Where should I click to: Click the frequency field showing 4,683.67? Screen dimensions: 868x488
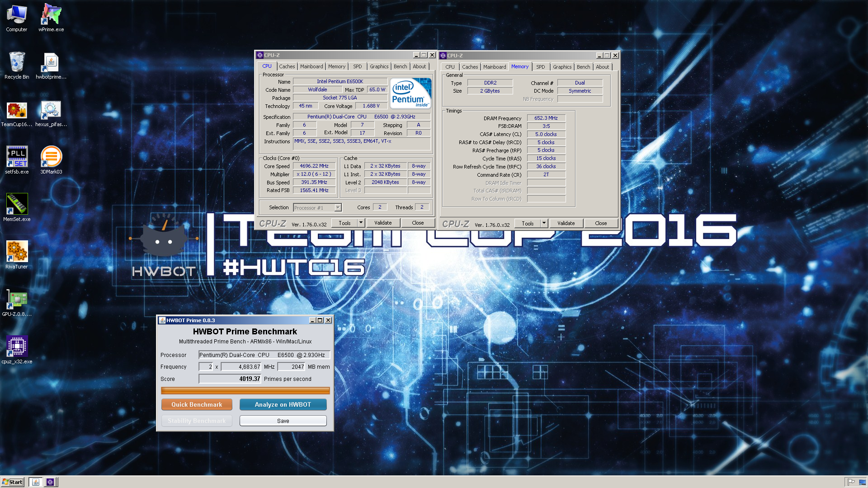tap(241, 366)
